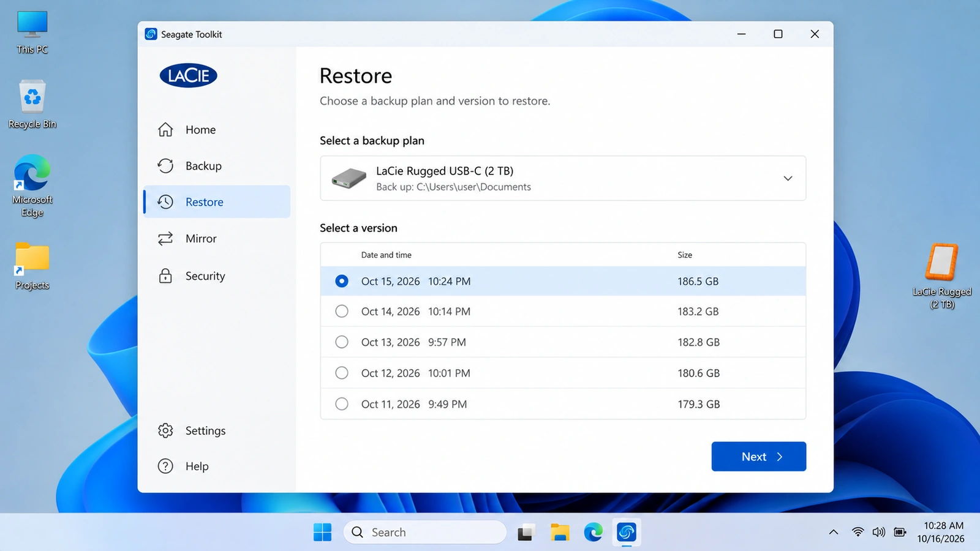Click LaCie Rugged USB-C (2 TB) plan name
Screen dimensions: 980x551
pos(445,171)
